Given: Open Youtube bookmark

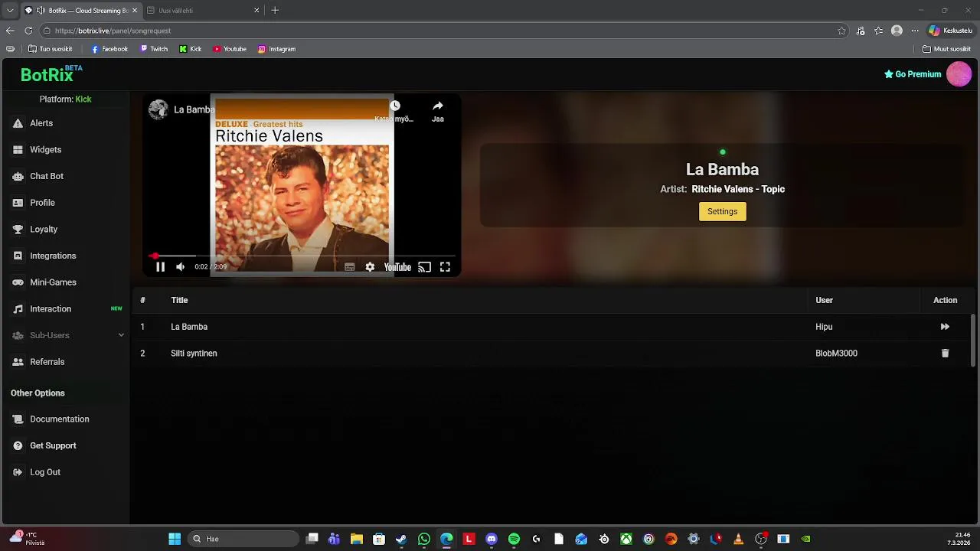Looking at the screenshot, I should [x=230, y=49].
